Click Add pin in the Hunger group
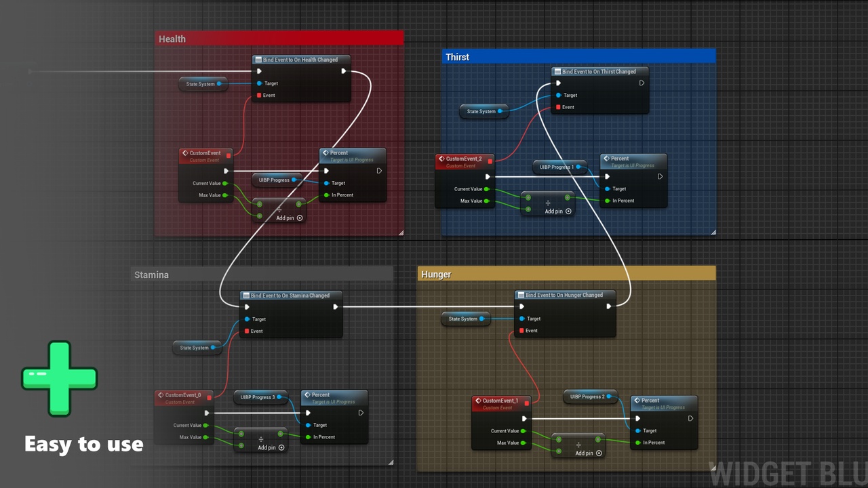 pyautogui.click(x=589, y=453)
